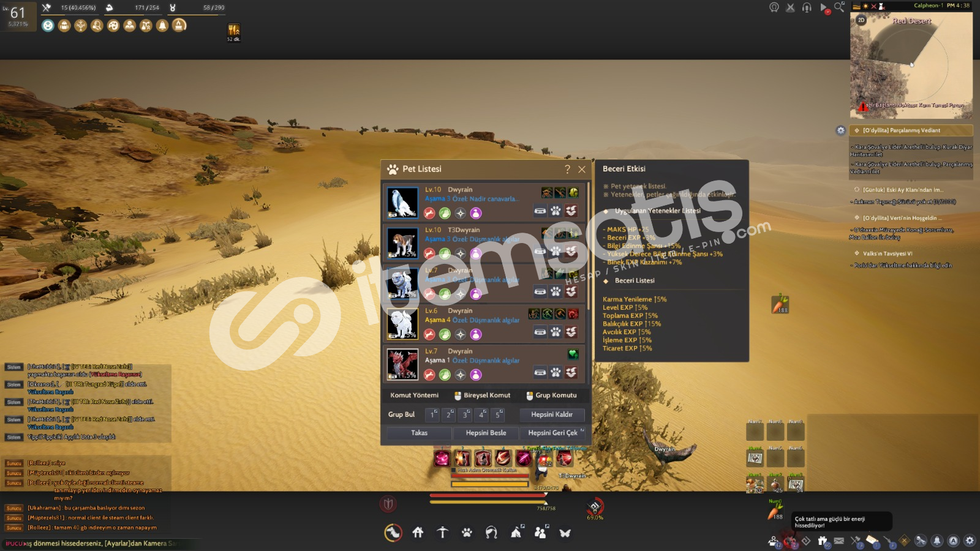
Task: Check in the T3Dwyrain pet box icon
Action: coord(571,252)
